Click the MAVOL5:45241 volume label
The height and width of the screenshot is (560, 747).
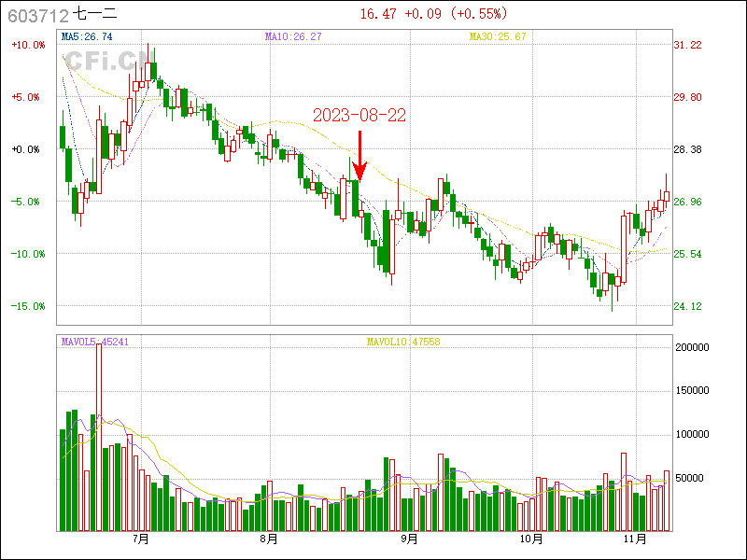(95, 343)
